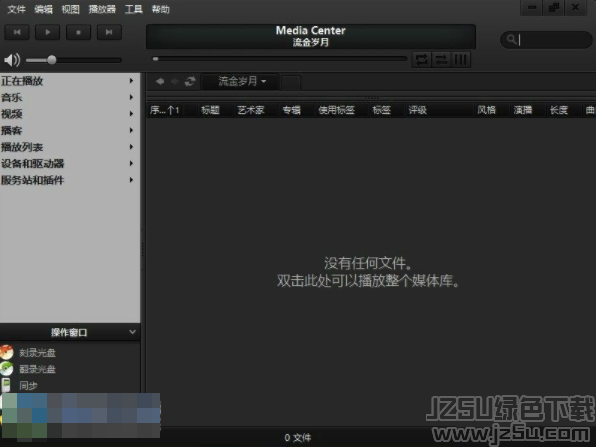Click the 翻录光盘 rip disc icon
The width and height of the screenshot is (596, 447).
click(x=6, y=369)
